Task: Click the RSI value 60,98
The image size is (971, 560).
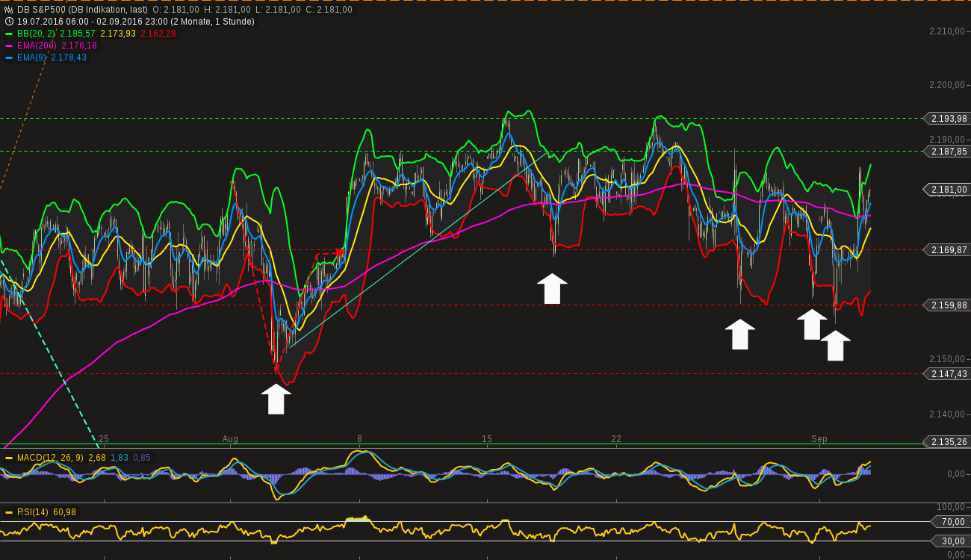Action: 64,512
